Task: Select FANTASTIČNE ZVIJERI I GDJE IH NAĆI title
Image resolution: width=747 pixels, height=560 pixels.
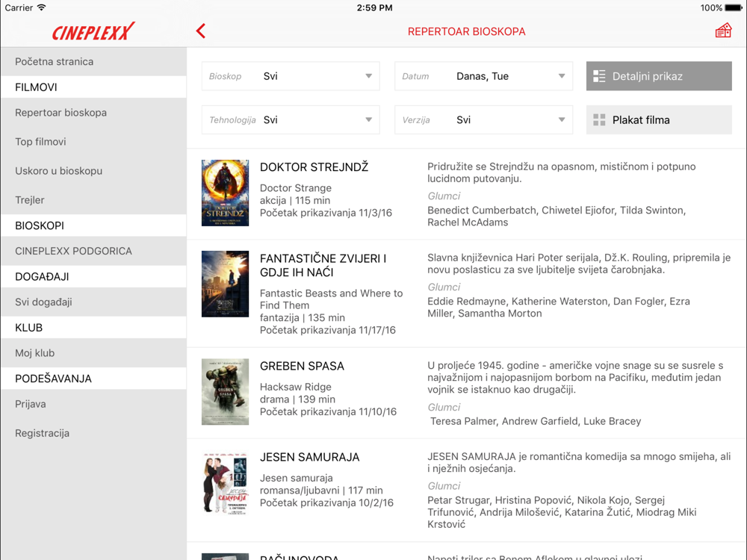Action: 323,265
